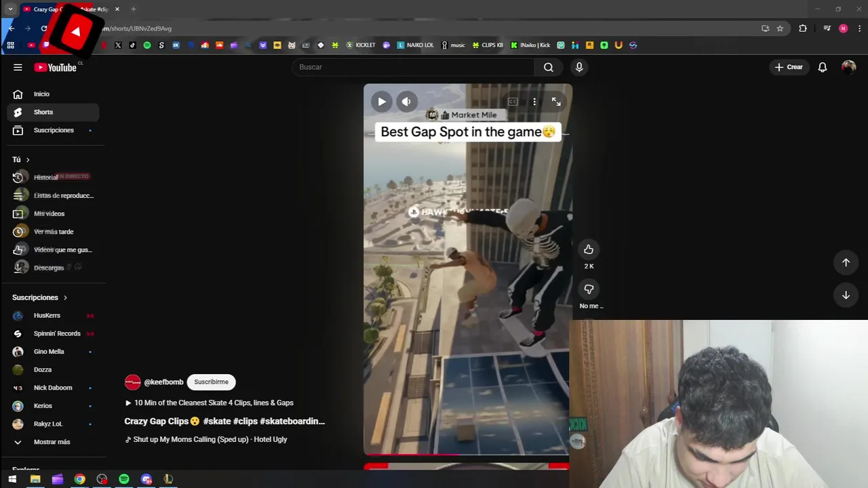This screenshot has height=488, width=868.
Task: Click the Crear button
Action: click(789, 67)
